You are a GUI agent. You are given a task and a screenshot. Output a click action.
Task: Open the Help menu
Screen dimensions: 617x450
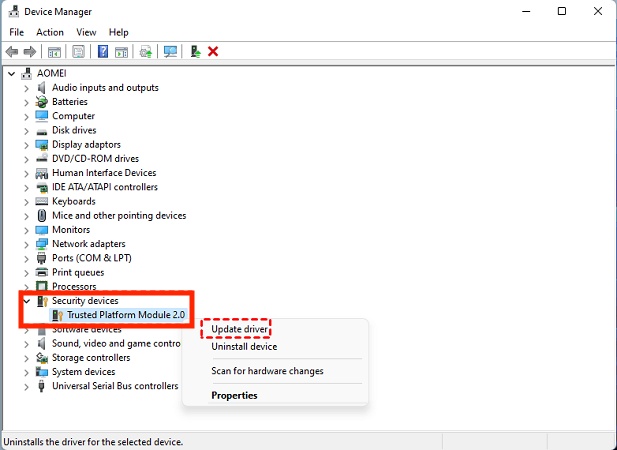(118, 32)
